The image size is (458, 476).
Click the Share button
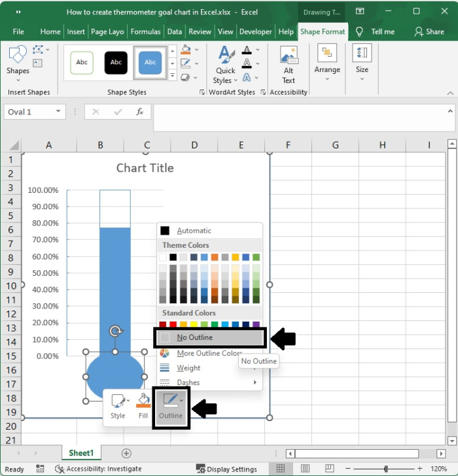pos(429,31)
